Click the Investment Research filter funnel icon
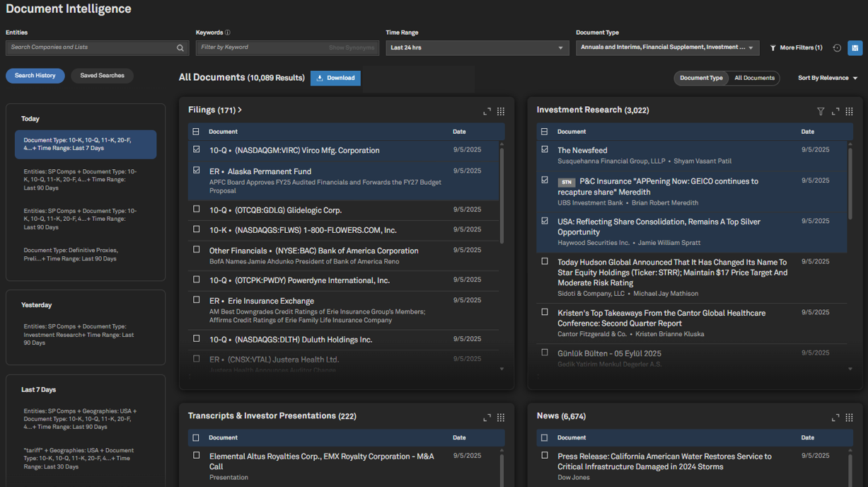Viewport: 868px width, 487px height. (x=821, y=111)
